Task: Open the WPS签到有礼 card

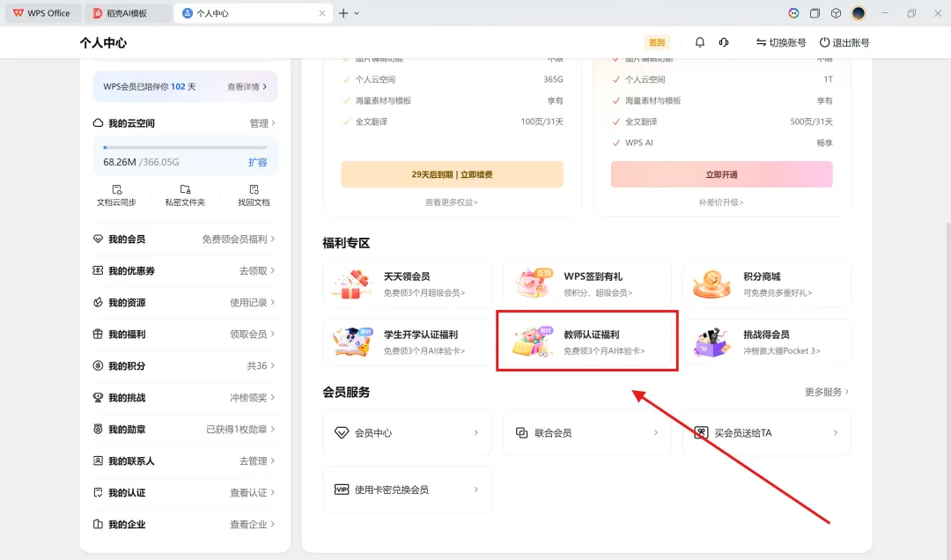Action: tap(587, 284)
